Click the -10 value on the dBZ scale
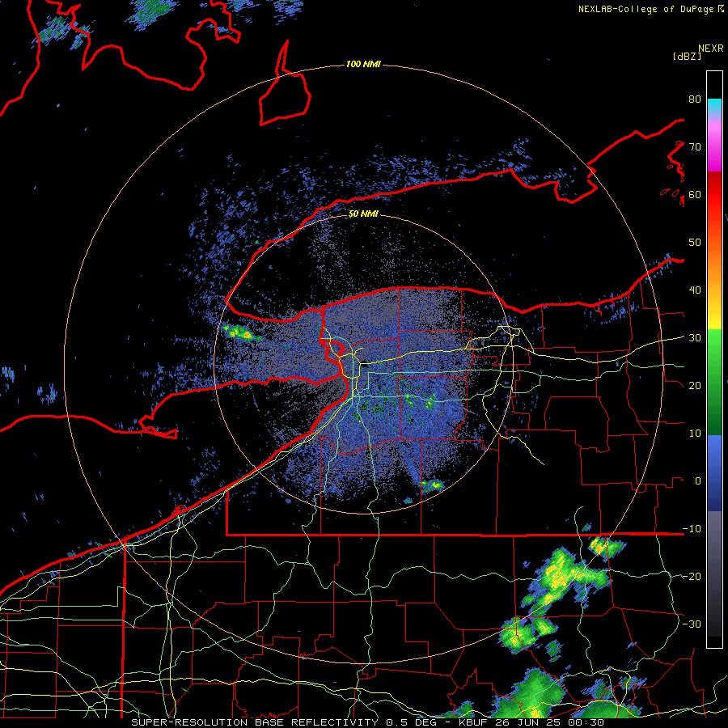The height and width of the screenshot is (728, 728). (692, 529)
